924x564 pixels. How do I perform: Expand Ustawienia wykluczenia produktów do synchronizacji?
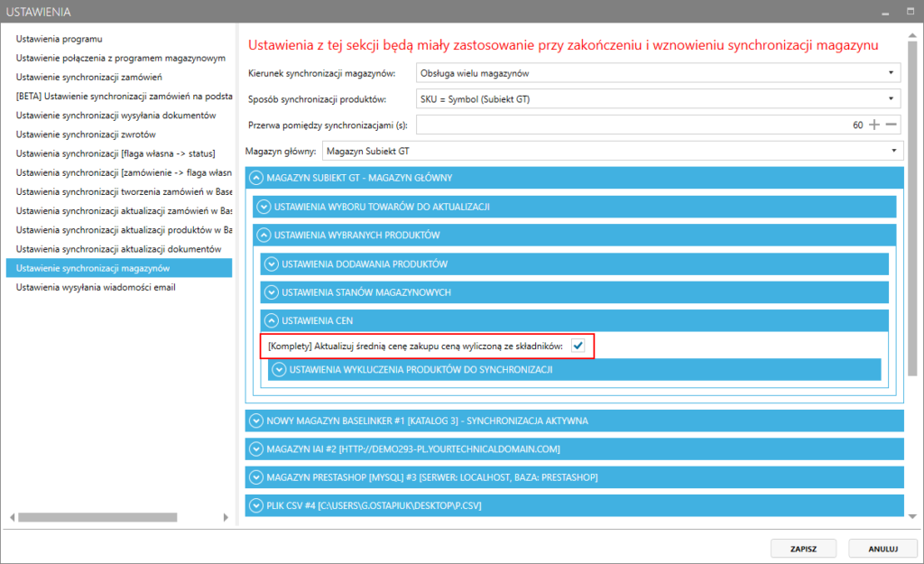click(x=575, y=369)
